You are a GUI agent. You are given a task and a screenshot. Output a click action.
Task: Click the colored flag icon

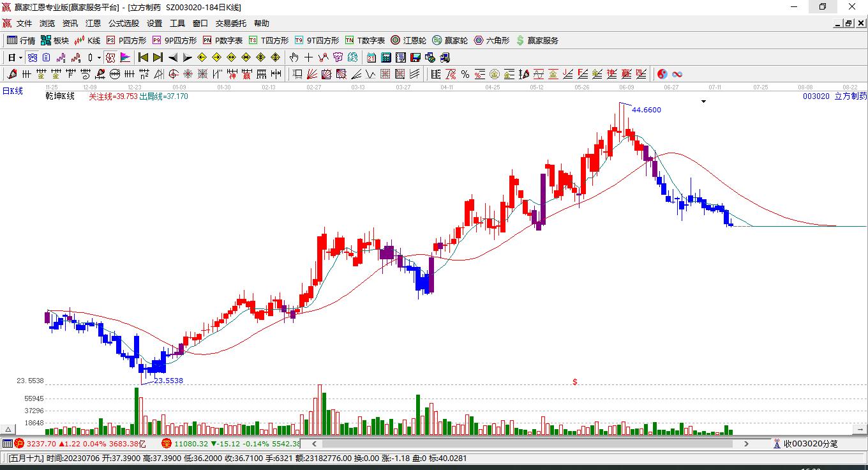click(125, 57)
